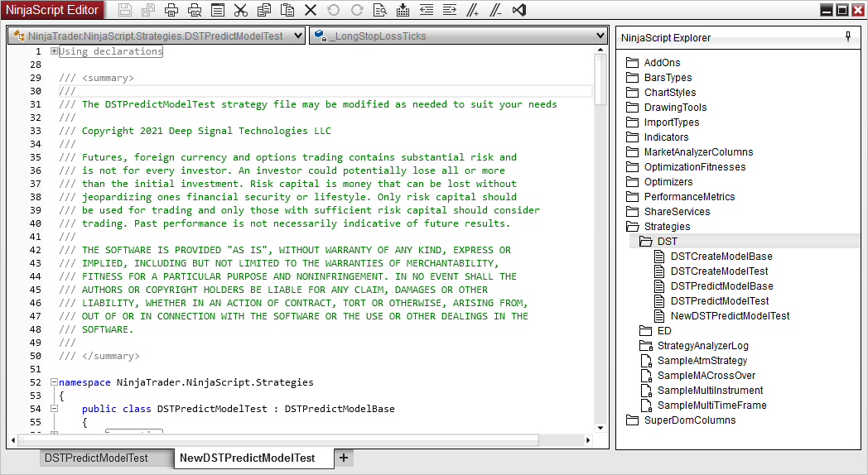Expand the Using declarations region

[55, 50]
